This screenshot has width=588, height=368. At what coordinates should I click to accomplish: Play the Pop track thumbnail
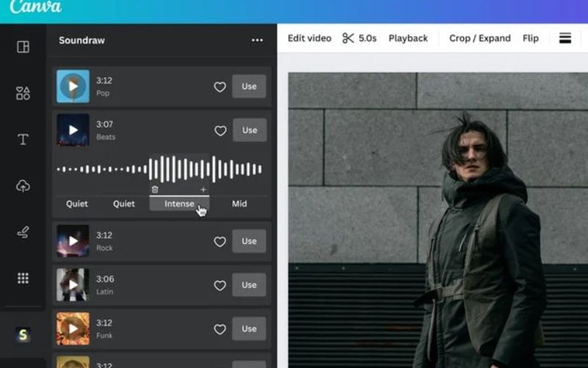point(73,86)
